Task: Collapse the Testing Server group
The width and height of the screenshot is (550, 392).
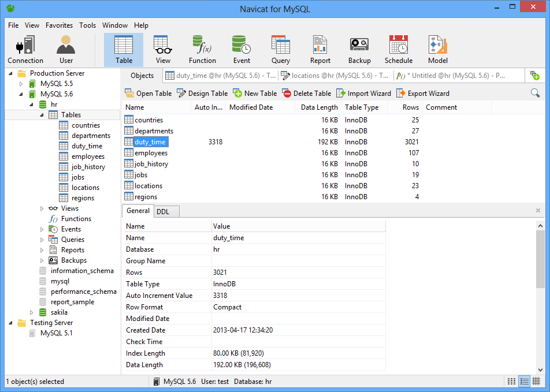Action: [x=10, y=323]
